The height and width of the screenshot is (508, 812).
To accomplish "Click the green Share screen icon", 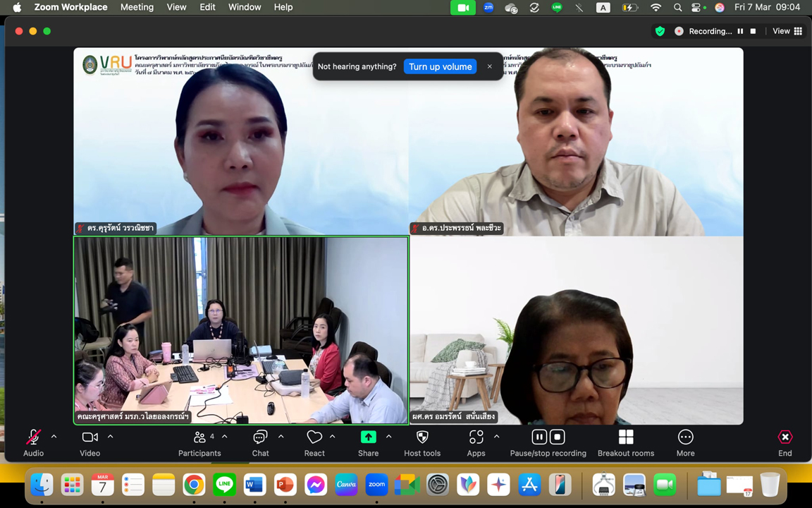I will point(368,437).
